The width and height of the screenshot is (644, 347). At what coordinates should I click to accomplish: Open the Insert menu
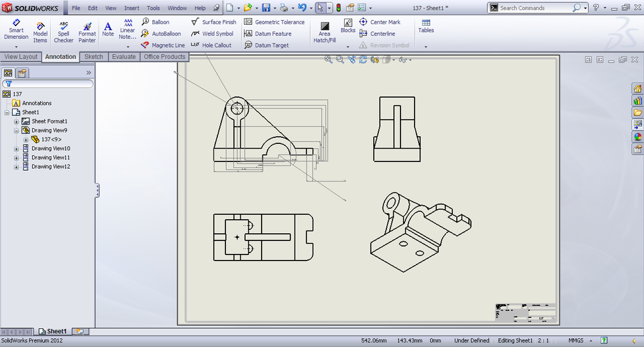coord(131,8)
